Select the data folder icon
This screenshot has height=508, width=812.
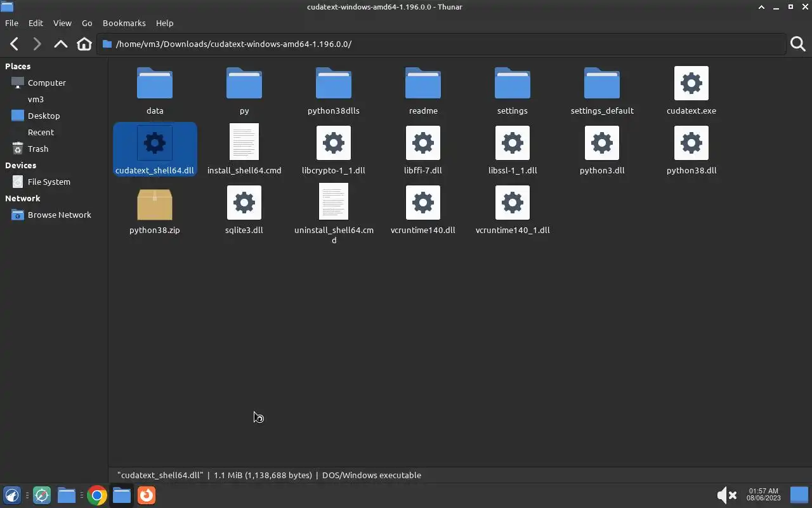(x=155, y=83)
